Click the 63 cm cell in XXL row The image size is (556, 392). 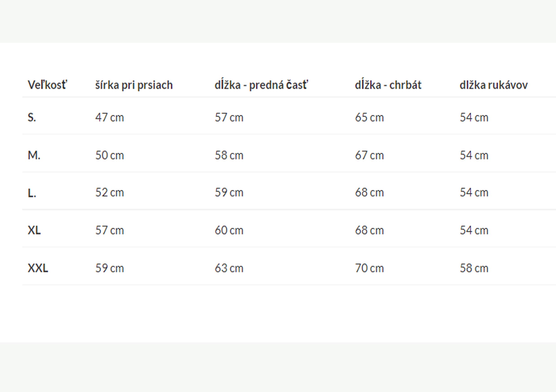tap(229, 268)
